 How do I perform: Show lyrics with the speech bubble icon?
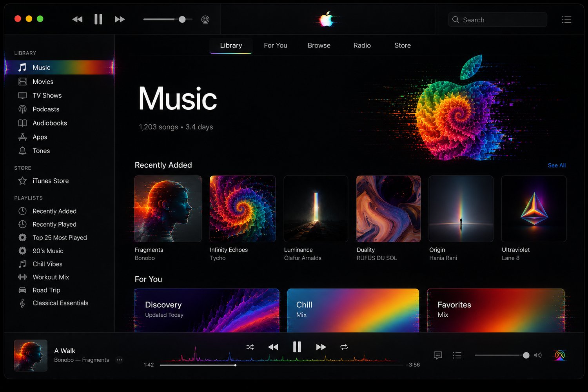pos(438,355)
